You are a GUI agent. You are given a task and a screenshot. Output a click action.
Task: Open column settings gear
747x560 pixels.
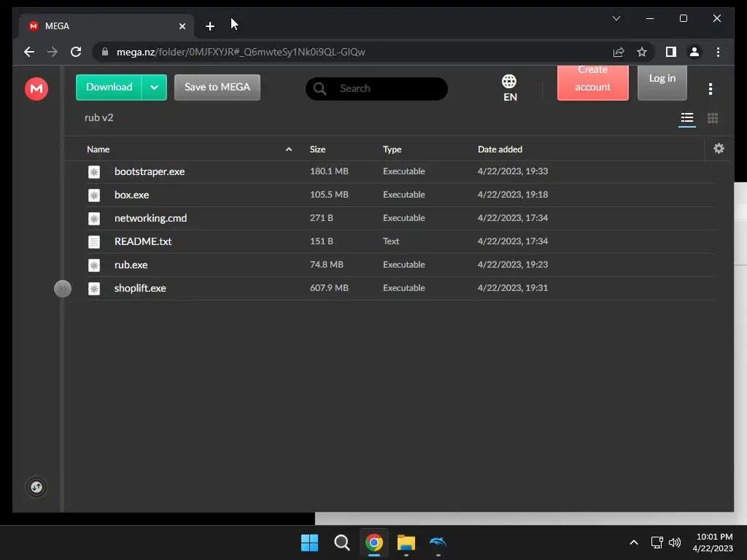pyautogui.click(x=719, y=149)
